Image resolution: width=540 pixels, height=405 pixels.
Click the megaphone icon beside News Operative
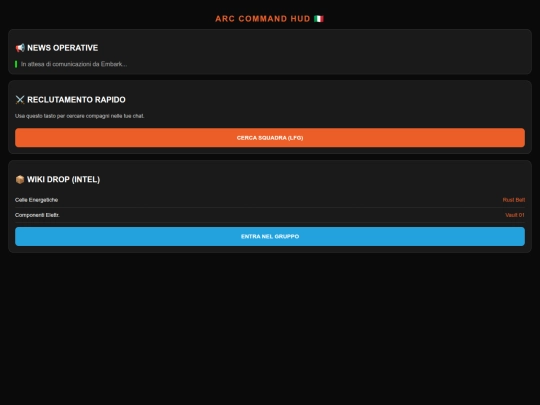coord(20,48)
